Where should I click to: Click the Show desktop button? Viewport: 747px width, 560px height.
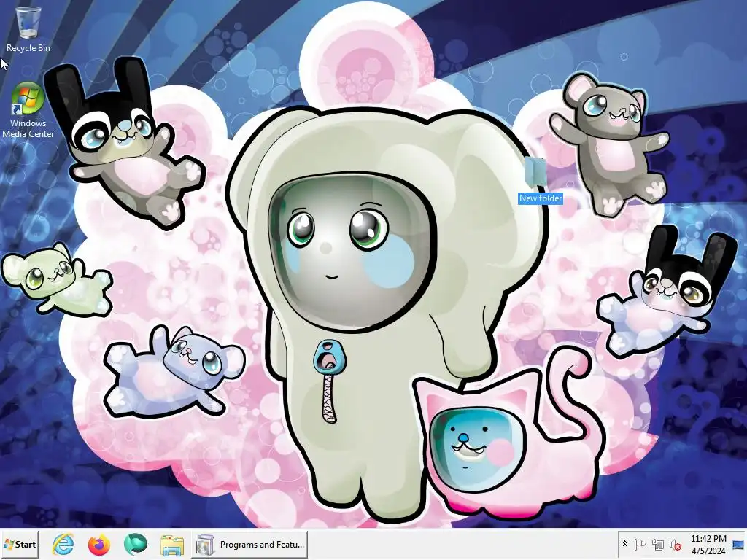coord(740,544)
